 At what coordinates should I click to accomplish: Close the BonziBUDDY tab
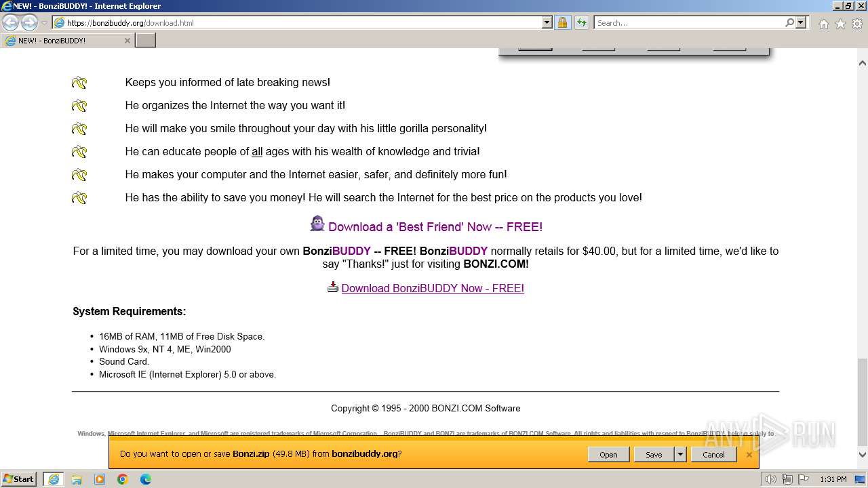pyautogui.click(x=127, y=41)
